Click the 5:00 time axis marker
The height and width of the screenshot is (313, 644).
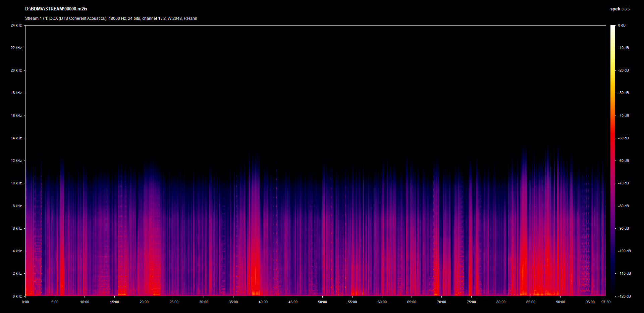[55, 302]
